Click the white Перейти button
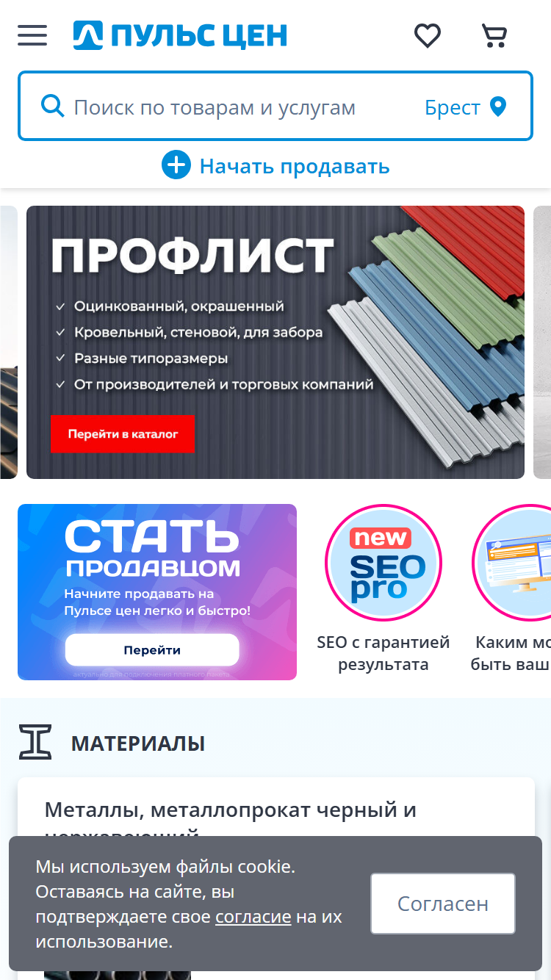551x980 pixels. click(x=152, y=650)
